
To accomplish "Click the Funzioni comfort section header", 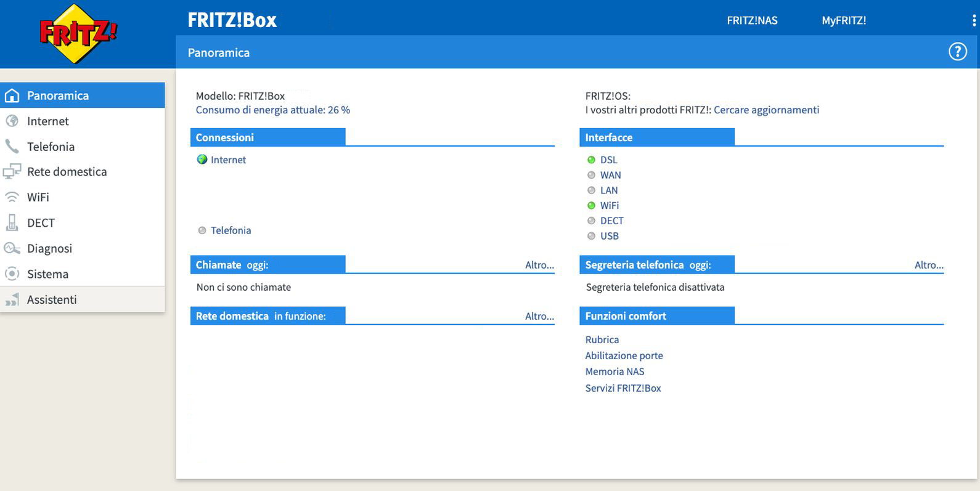I will click(657, 316).
